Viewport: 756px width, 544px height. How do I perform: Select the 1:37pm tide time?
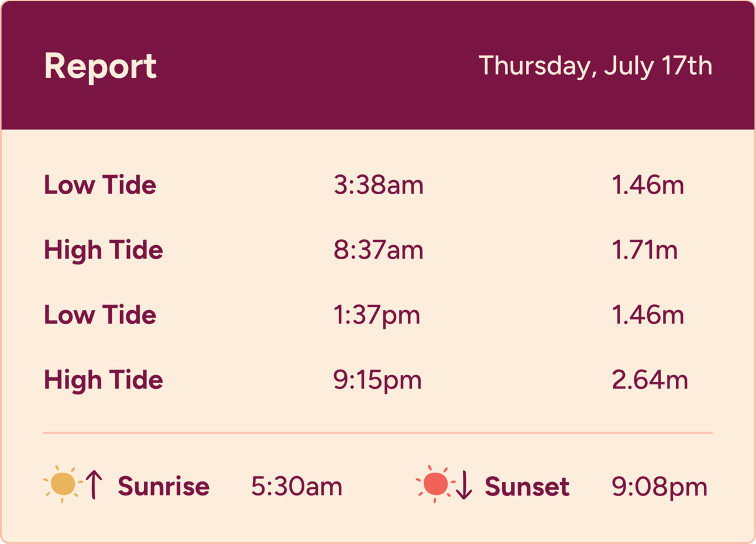(377, 316)
